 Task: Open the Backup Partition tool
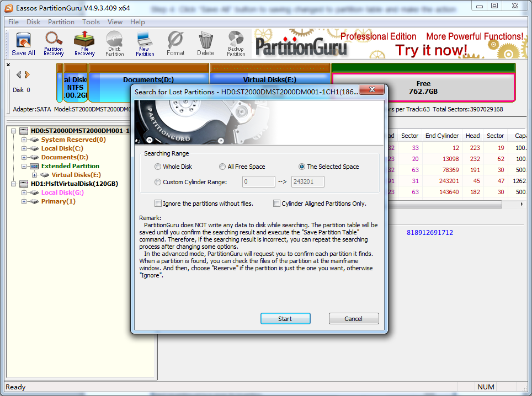point(236,44)
